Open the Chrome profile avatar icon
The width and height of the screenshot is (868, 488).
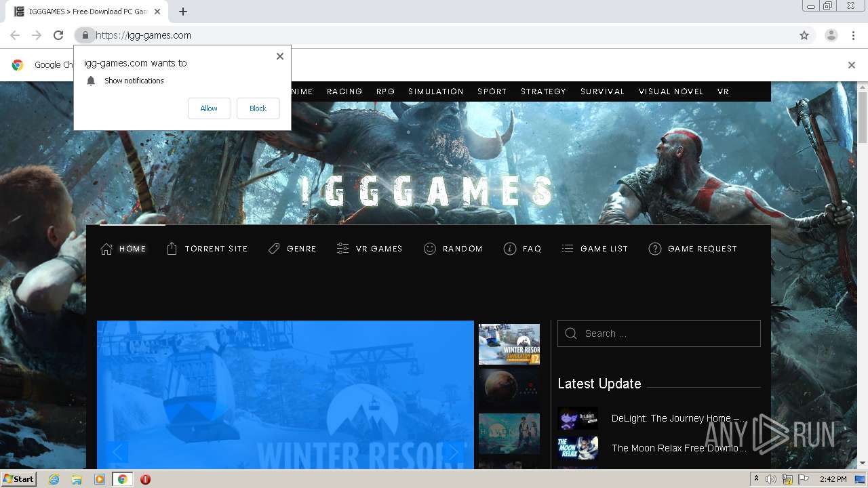pyautogui.click(x=831, y=35)
